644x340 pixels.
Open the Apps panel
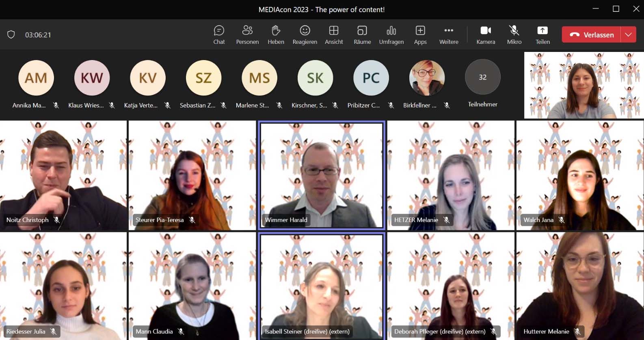[x=420, y=35]
